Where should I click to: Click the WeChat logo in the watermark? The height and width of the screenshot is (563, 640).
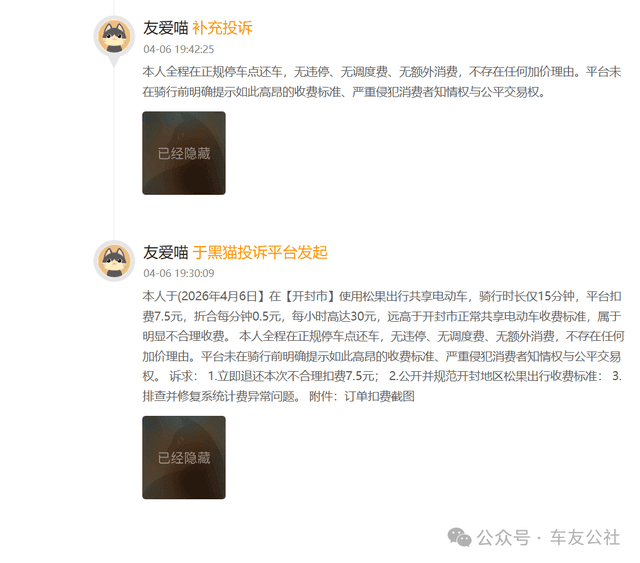tap(459, 537)
